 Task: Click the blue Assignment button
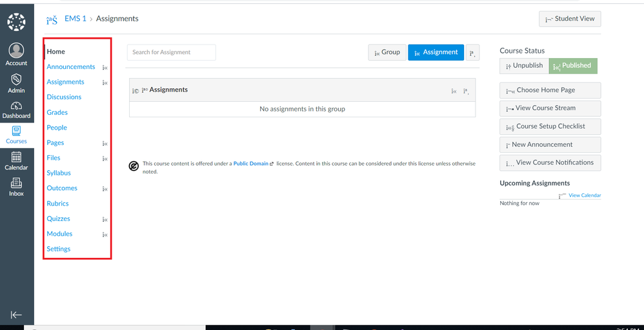point(436,53)
